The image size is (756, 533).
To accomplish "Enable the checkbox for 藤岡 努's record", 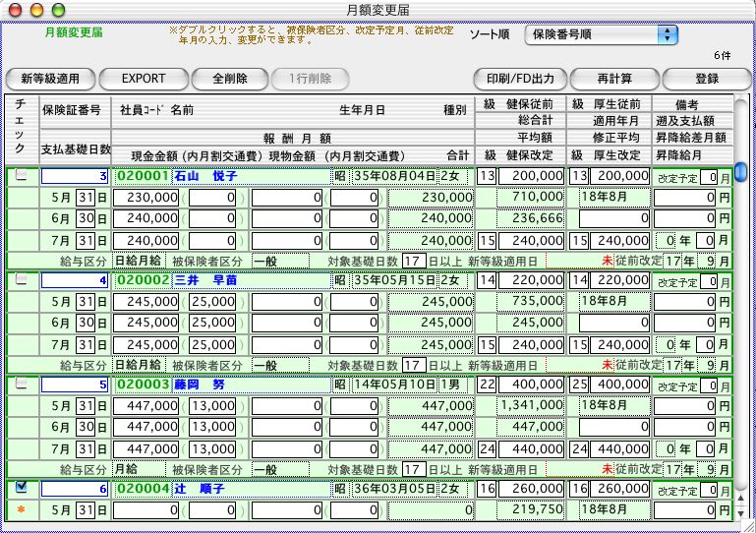I will pos(22,384).
